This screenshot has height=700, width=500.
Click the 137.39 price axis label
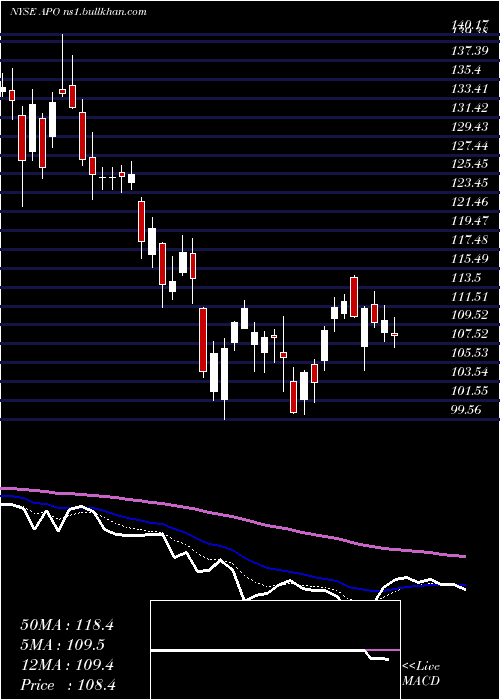(x=469, y=51)
